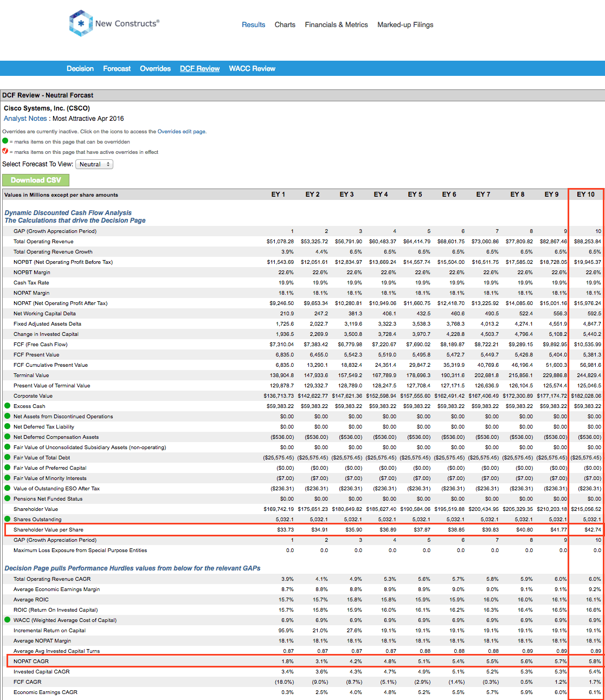Click the Economic Earnings CAGR row label
Image resolution: width=605 pixels, height=700 pixels.
(46, 692)
